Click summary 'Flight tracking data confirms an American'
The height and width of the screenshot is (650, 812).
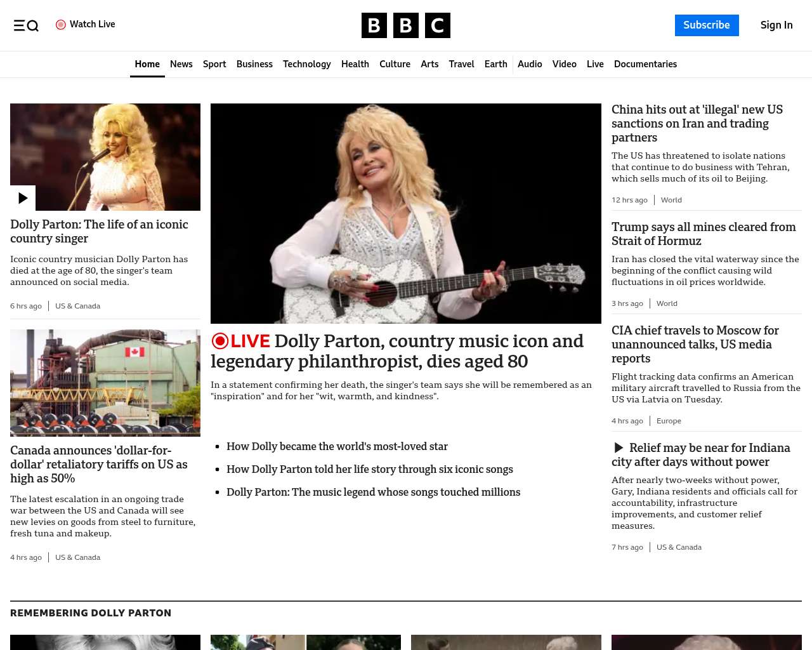[706, 388]
